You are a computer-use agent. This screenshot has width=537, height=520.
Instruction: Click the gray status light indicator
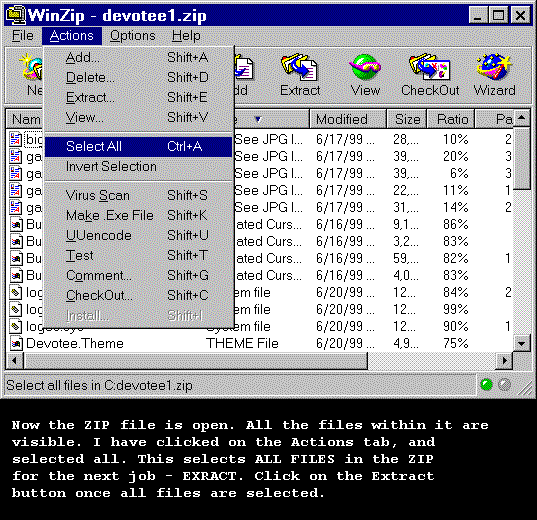504,385
